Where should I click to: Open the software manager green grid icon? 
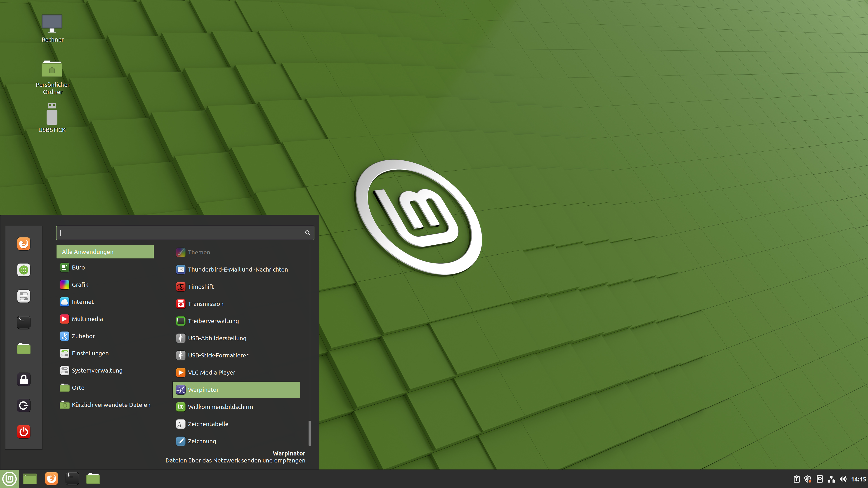tap(24, 270)
